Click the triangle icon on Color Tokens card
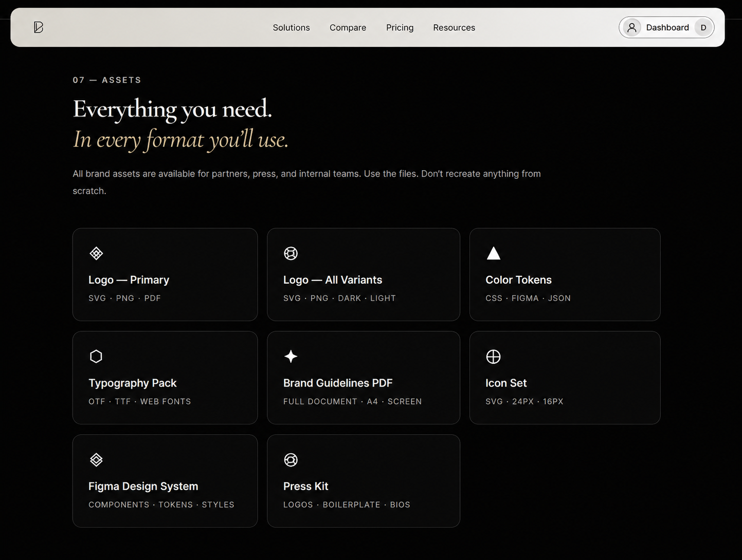Image resolution: width=742 pixels, height=560 pixels. [494, 253]
